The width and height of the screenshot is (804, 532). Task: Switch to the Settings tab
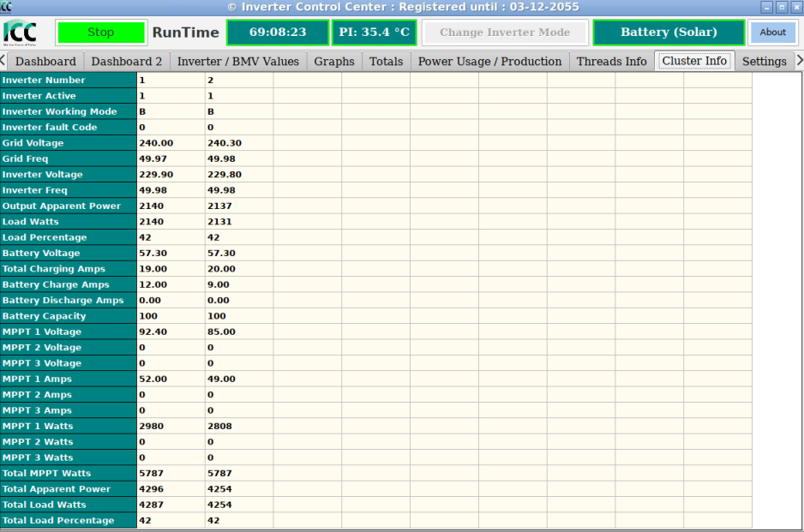pos(764,62)
